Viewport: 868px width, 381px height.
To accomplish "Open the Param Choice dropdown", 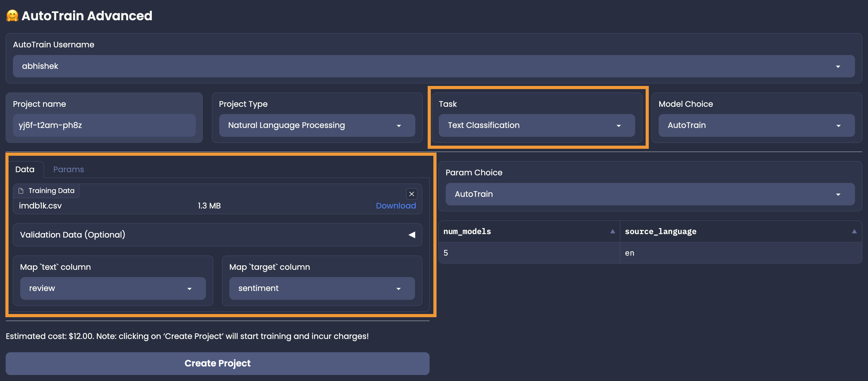I will tap(838, 194).
